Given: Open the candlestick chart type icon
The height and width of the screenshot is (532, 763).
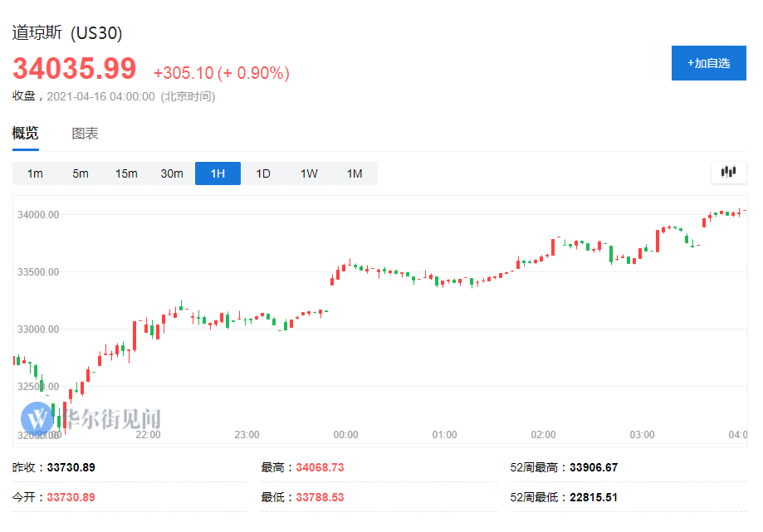Looking at the screenshot, I should [x=728, y=172].
